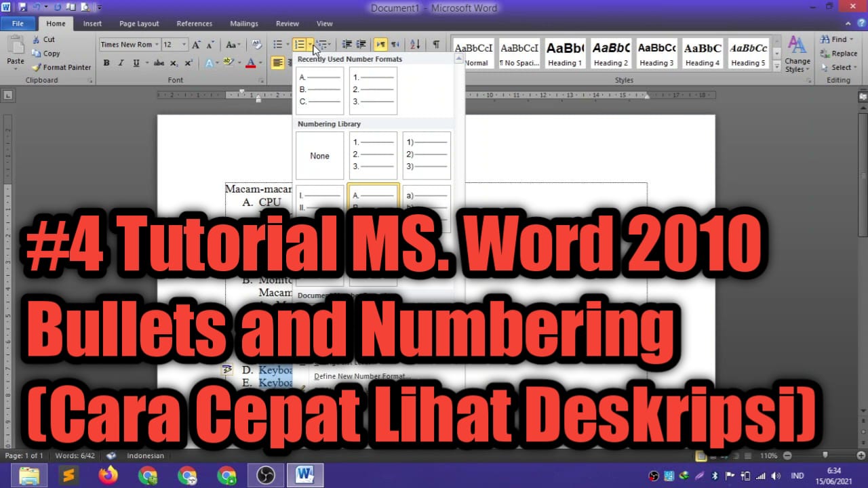Image resolution: width=868 pixels, height=488 pixels.
Task: Decrease the paragraph indent
Action: (347, 45)
